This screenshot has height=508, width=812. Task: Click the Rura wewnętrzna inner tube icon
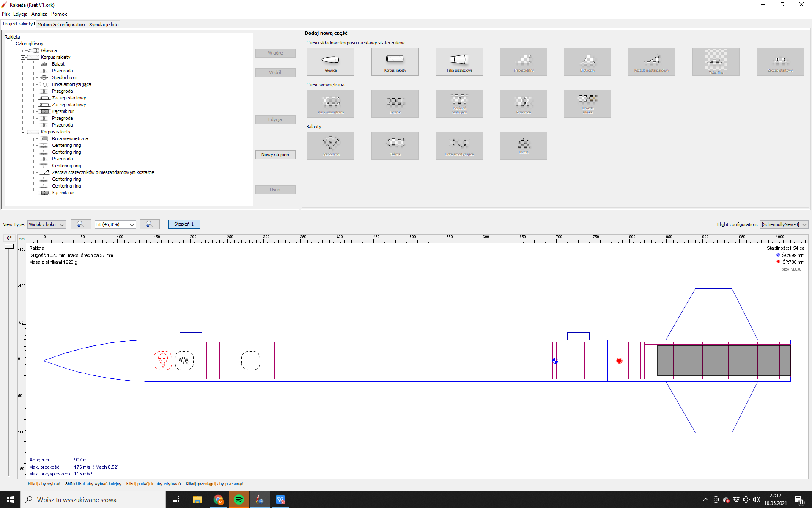tap(331, 104)
